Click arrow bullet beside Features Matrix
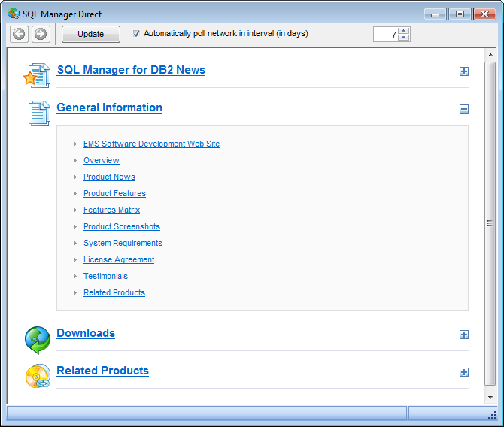 (75, 210)
